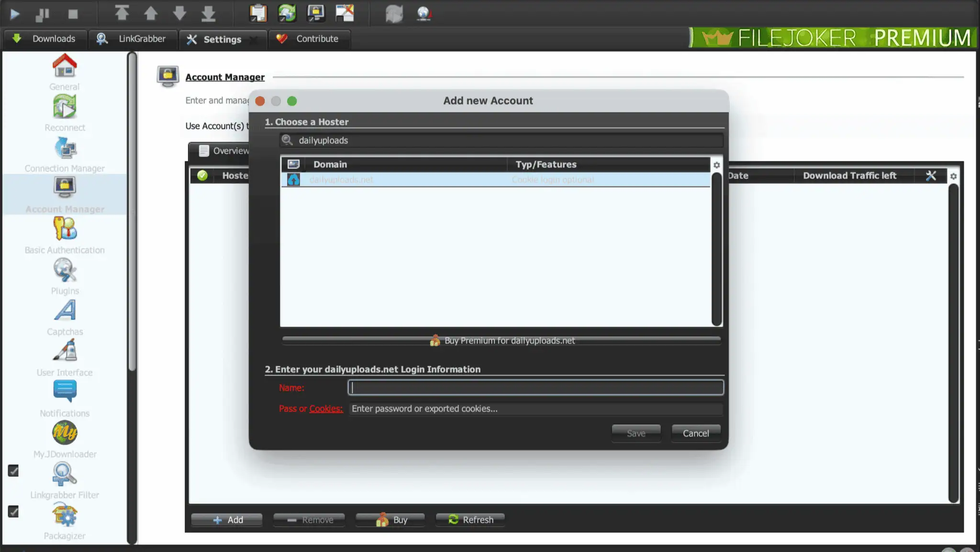Cancel the Add new Account dialog
980x552 pixels.
coord(696,433)
